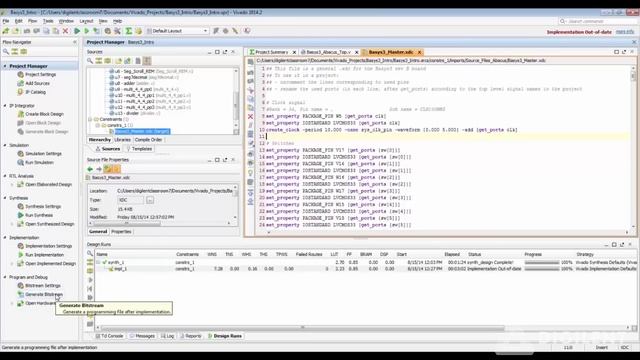The height and width of the screenshot is (360, 640).
Task: Click lightbulb icon in editor sidebar
Action: coord(251,173)
